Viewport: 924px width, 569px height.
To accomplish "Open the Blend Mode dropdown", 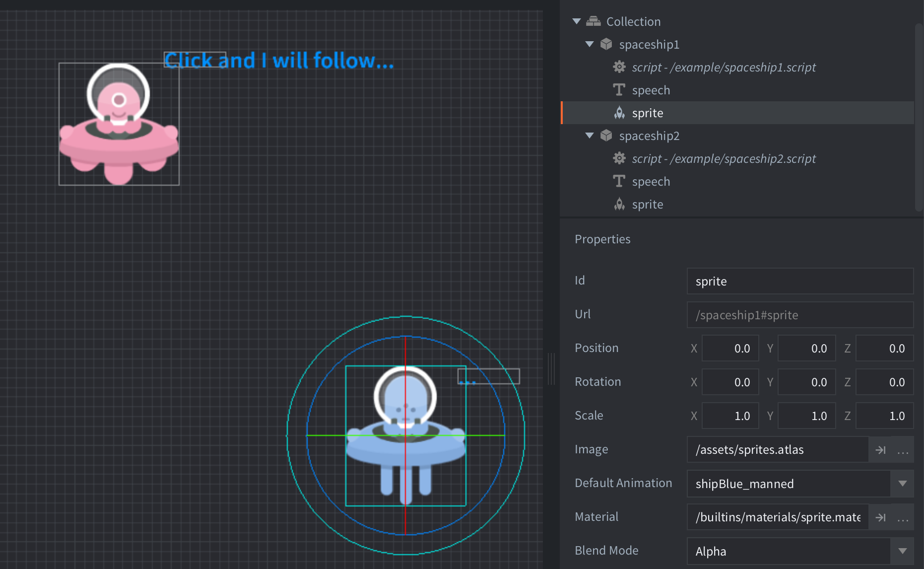I will tap(902, 551).
